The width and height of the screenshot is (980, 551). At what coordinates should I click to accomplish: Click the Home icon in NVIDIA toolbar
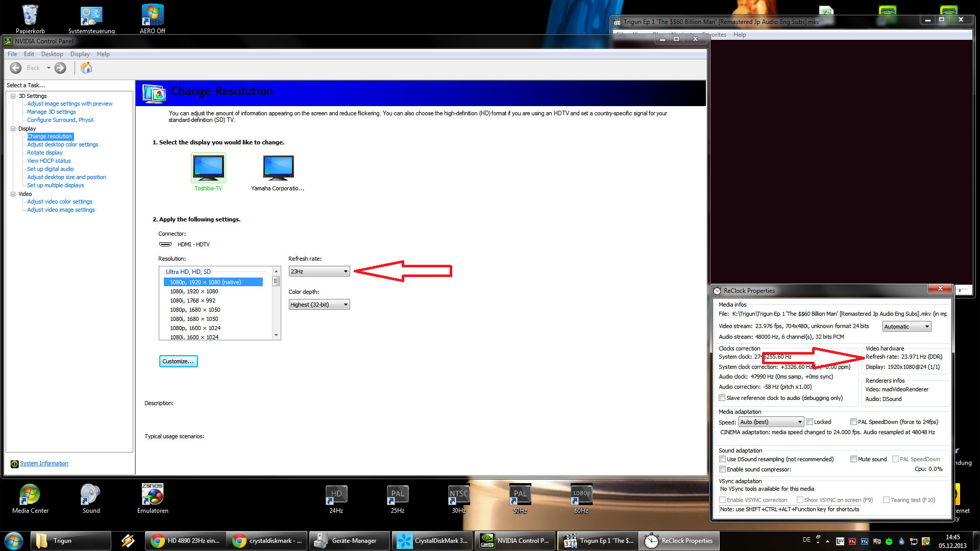coord(86,68)
